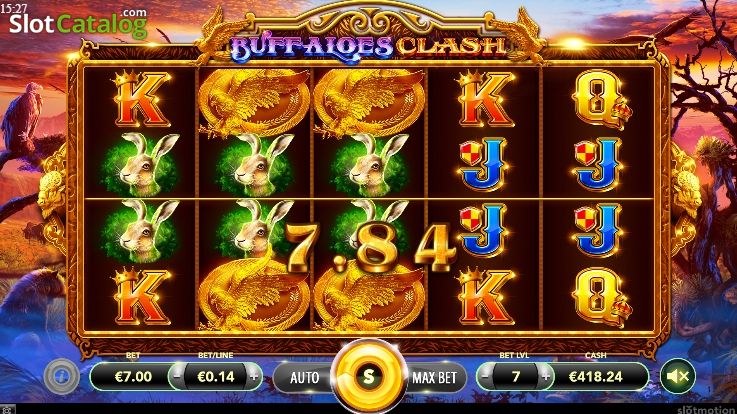Screen dimensions: 737x414
Task: Increase bet per line with plus
Action: [x=254, y=376]
